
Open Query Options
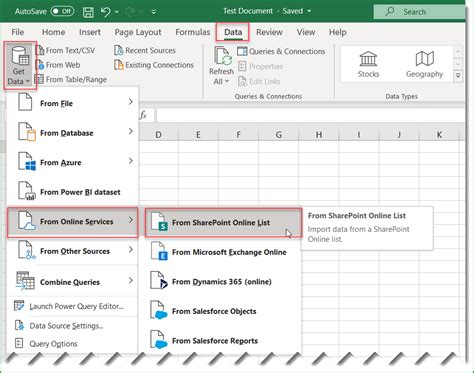[x=72, y=344]
